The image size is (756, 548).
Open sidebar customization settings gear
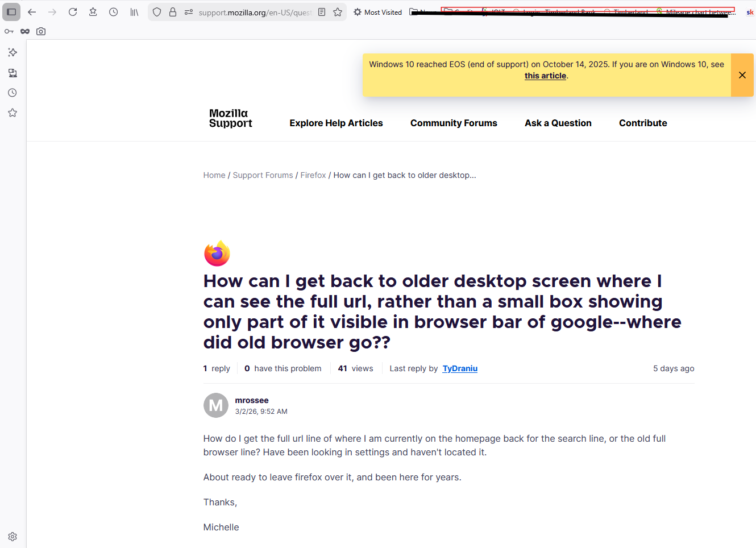[13, 537]
